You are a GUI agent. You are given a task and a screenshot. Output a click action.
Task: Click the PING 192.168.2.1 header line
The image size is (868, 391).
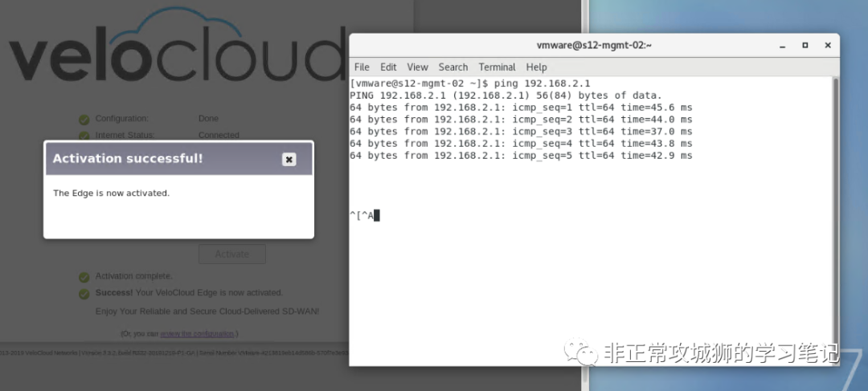(x=506, y=96)
